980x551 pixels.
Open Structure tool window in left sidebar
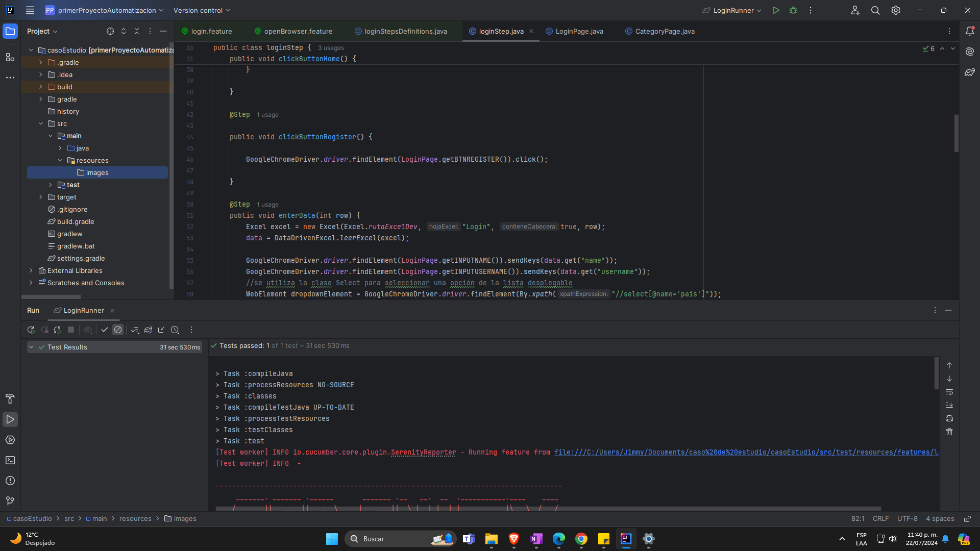pos(10,57)
